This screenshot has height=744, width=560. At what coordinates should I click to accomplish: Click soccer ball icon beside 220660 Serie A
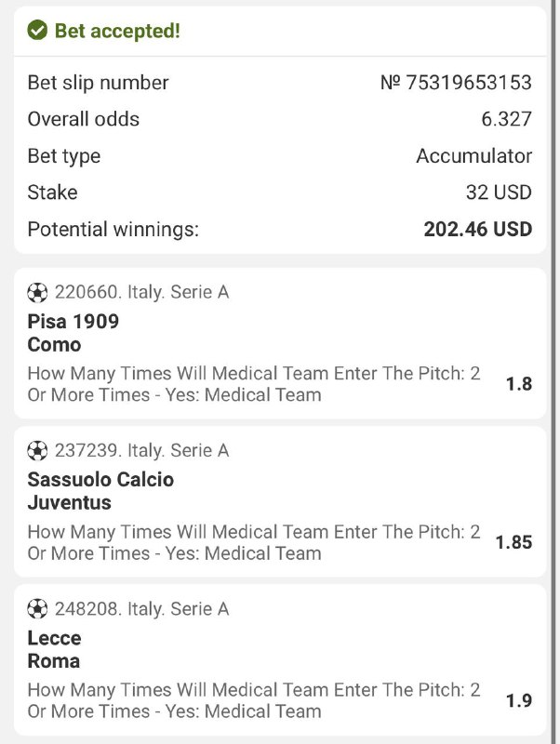[37, 292]
